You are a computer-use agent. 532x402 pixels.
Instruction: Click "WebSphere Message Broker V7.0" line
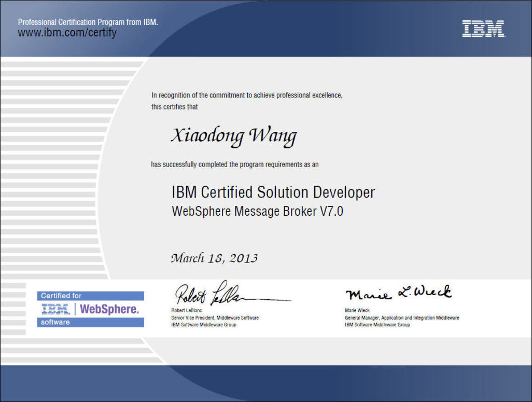point(258,211)
